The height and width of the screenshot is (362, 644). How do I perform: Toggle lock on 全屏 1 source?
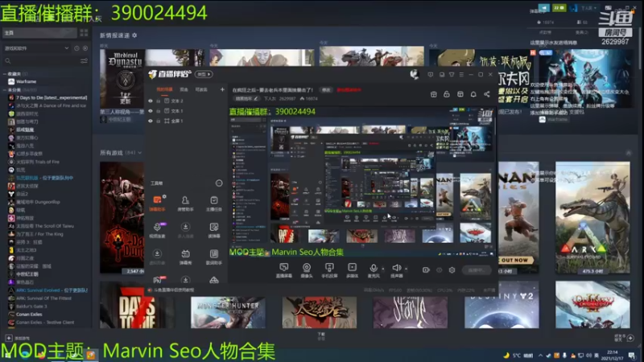(x=158, y=121)
